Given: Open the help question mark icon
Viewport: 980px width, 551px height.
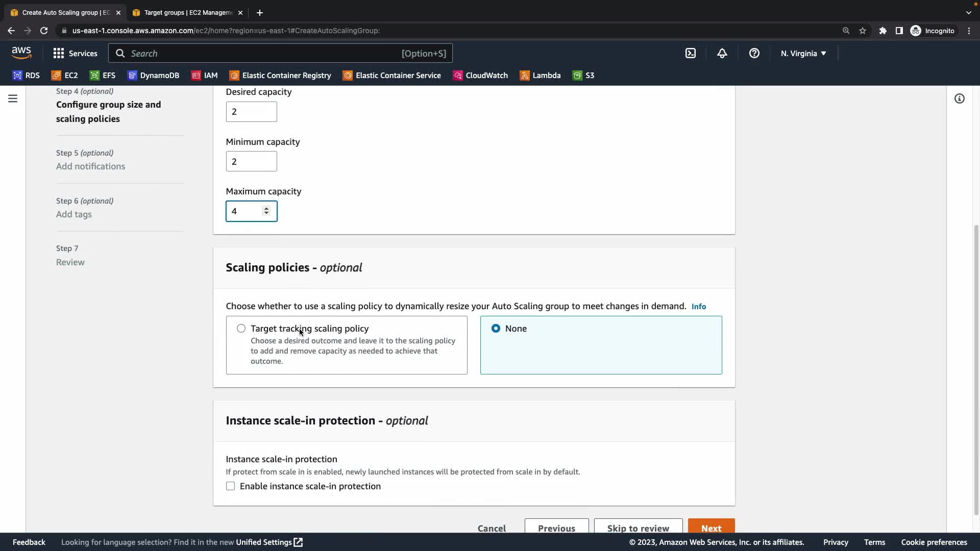Looking at the screenshot, I should tap(754, 53).
